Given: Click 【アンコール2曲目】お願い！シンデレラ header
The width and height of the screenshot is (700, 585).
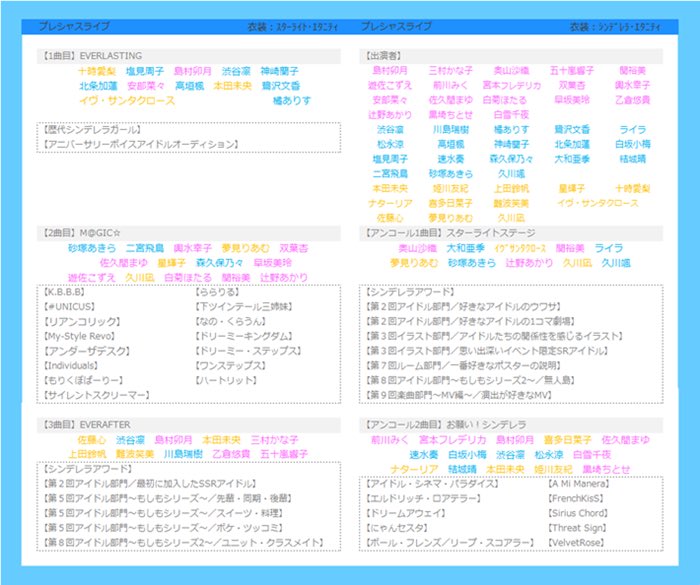Looking at the screenshot, I should coord(511,425).
